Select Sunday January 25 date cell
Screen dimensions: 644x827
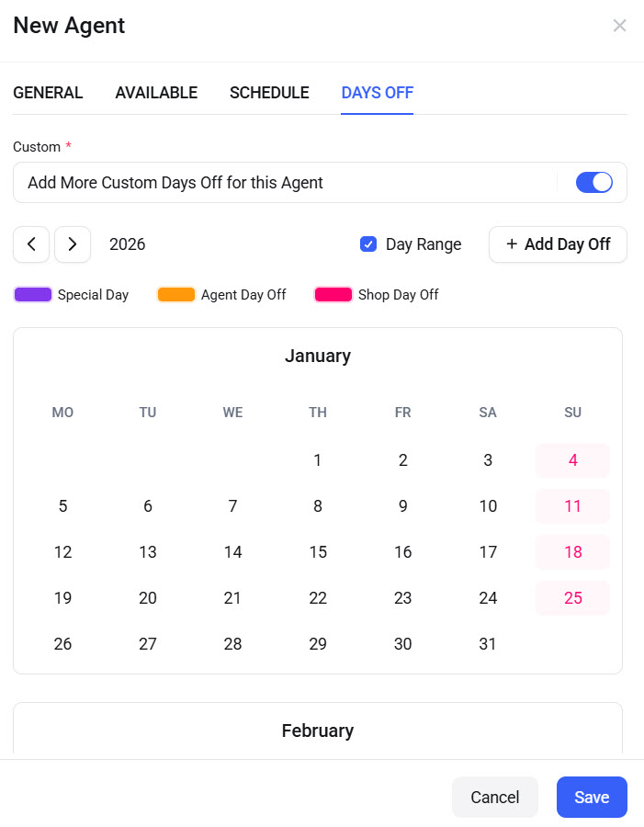[x=573, y=598]
